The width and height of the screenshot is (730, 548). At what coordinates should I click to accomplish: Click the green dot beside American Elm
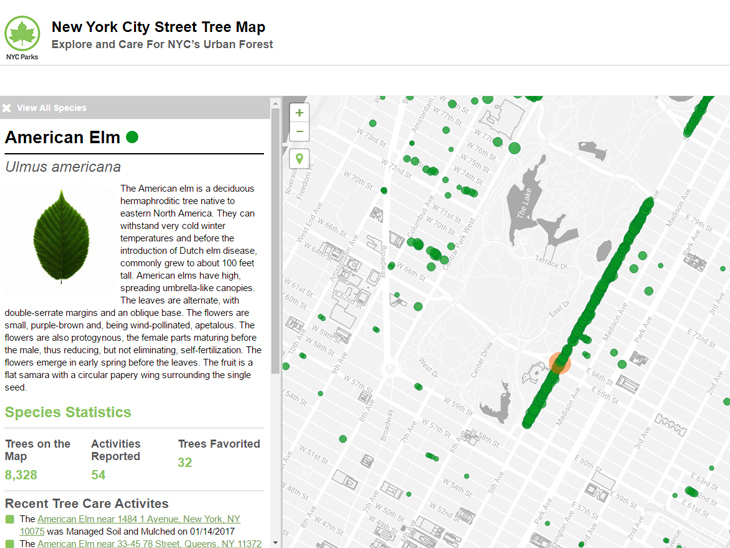132,137
